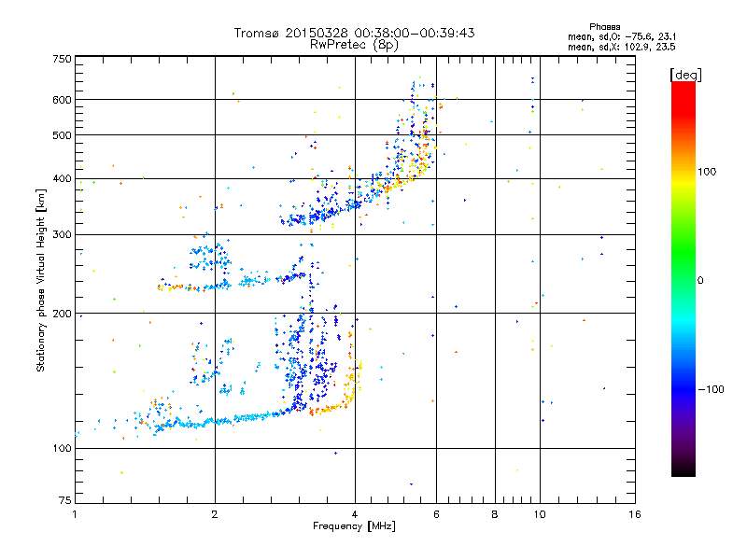Click y-axis tick label '500'
This screenshot has width=747, height=560.
point(62,135)
